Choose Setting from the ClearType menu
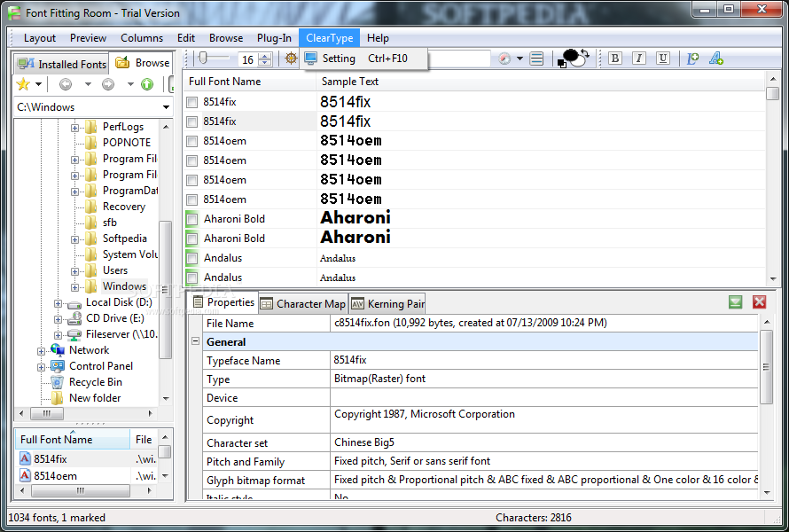Image resolution: width=789 pixels, height=532 pixels. pyautogui.click(x=363, y=59)
